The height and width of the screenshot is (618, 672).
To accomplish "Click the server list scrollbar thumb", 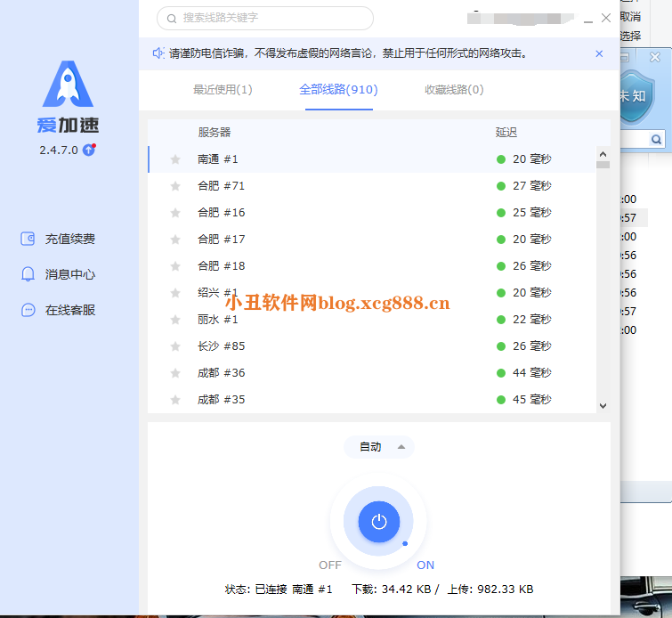I will [603, 165].
